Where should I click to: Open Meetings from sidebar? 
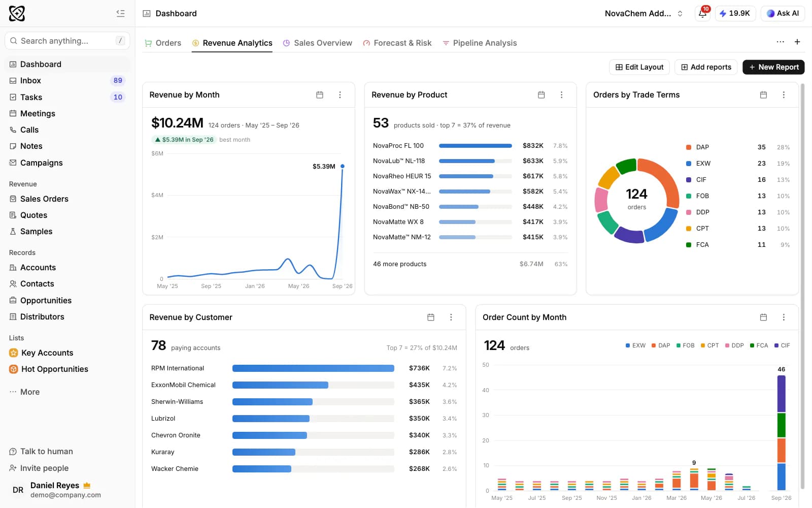(x=67, y=113)
